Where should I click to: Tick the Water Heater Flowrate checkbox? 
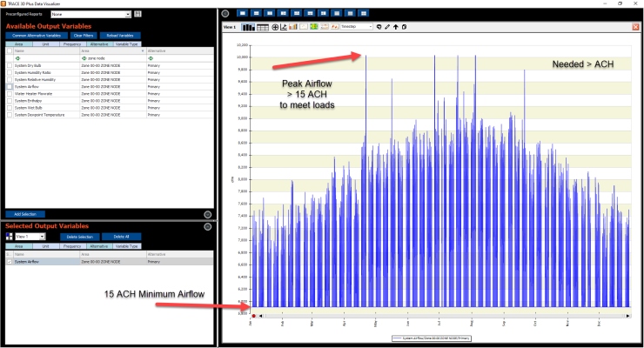10,94
